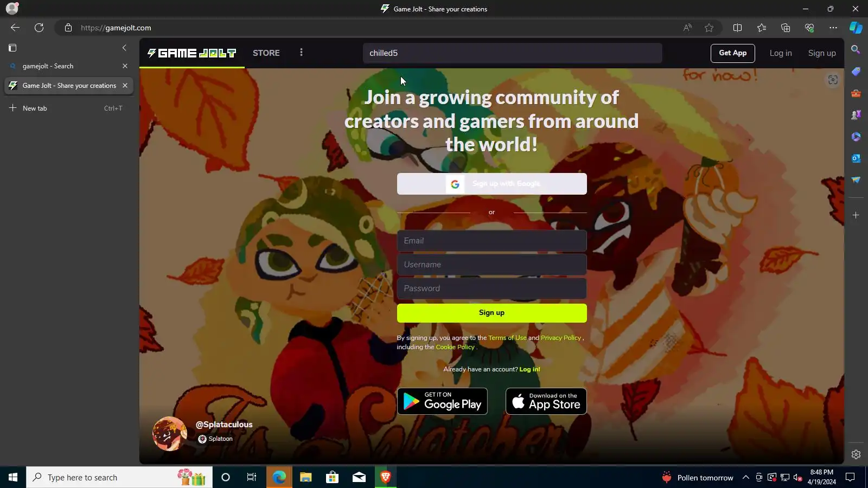Open the Cookie Policy link
Image resolution: width=868 pixels, height=488 pixels.
coord(455,347)
